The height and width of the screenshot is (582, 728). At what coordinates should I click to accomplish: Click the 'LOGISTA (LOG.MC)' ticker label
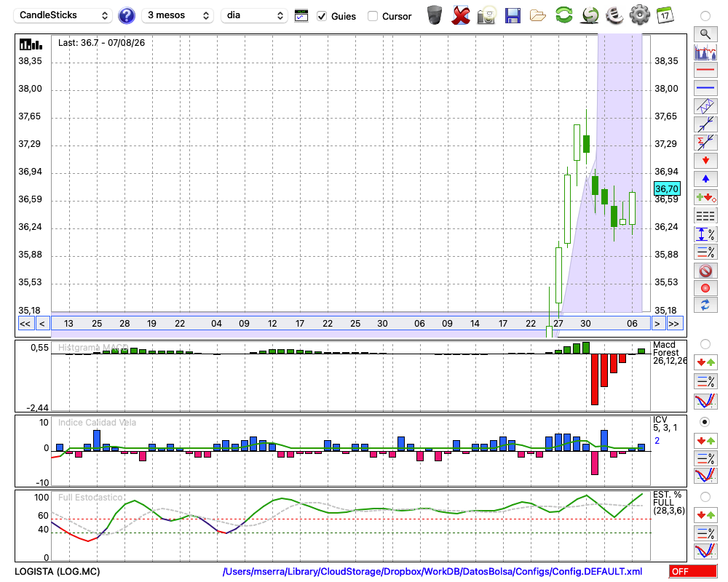coord(57,571)
